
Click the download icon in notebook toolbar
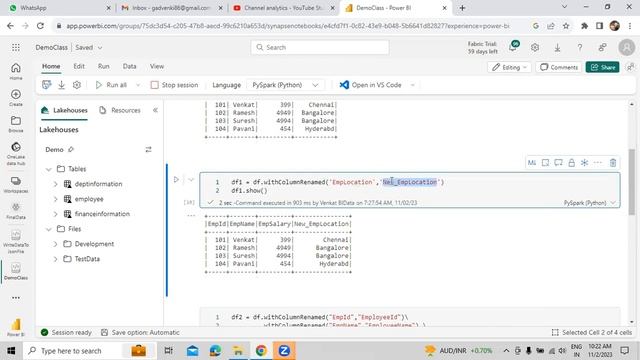coord(61,85)
